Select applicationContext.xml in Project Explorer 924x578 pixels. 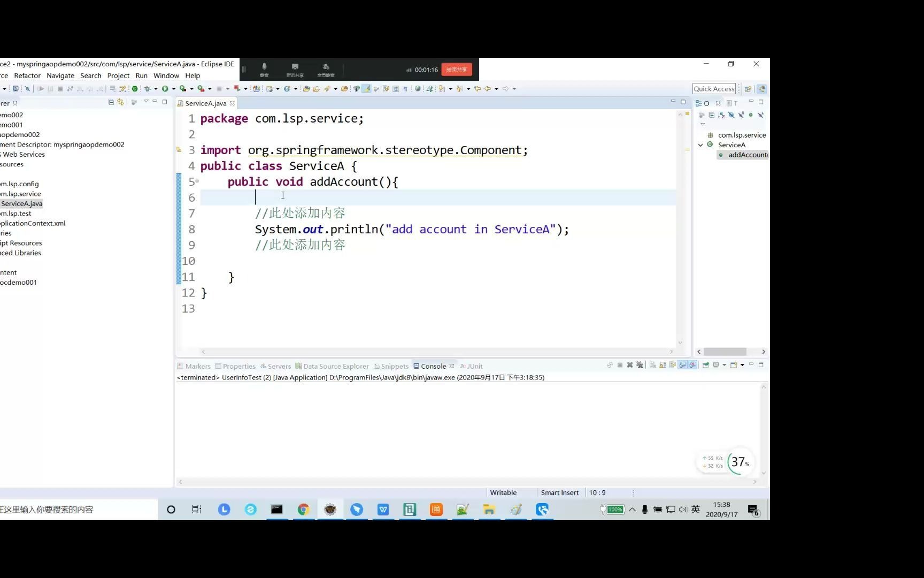[x=33, y=224]
